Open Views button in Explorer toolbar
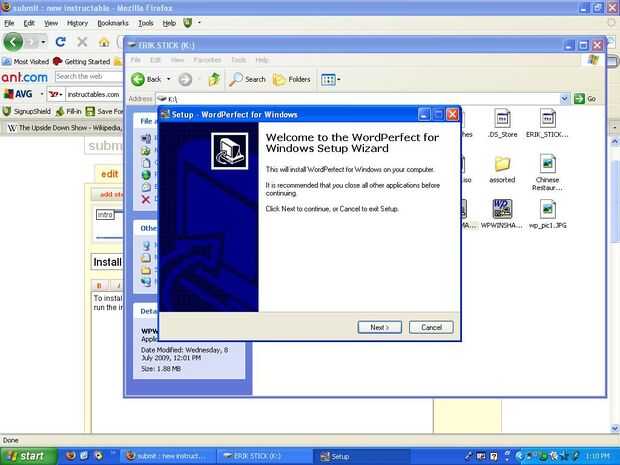The width and height of the screenshot is (620, 465). pyautogui.click(x=331, y=79)
